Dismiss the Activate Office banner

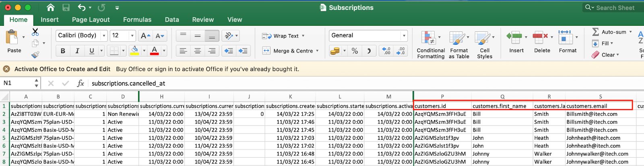coord(6,69)
